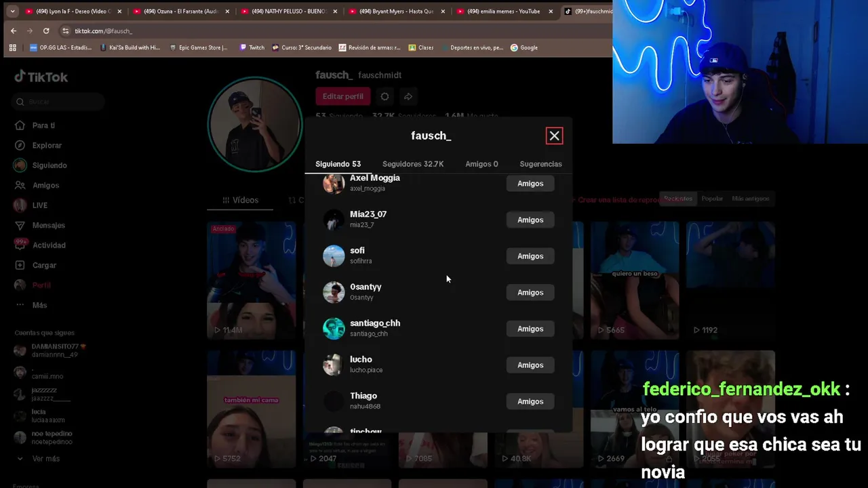Click the browser back arrow
Viewport: 868px width, 488px height.
pyautogui.click(x=14, y=31)
